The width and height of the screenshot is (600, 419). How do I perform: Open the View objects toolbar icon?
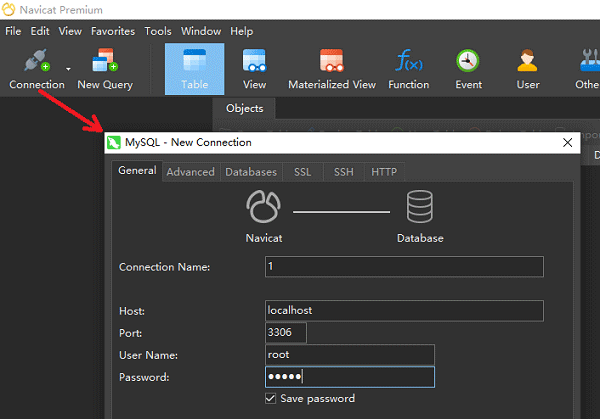coord(254,60)
